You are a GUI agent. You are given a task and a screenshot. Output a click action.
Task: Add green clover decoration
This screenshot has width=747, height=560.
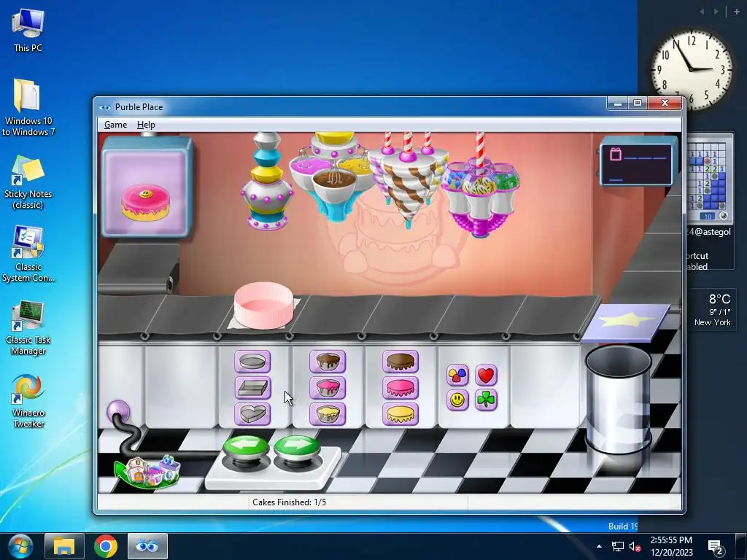[486, 400]
